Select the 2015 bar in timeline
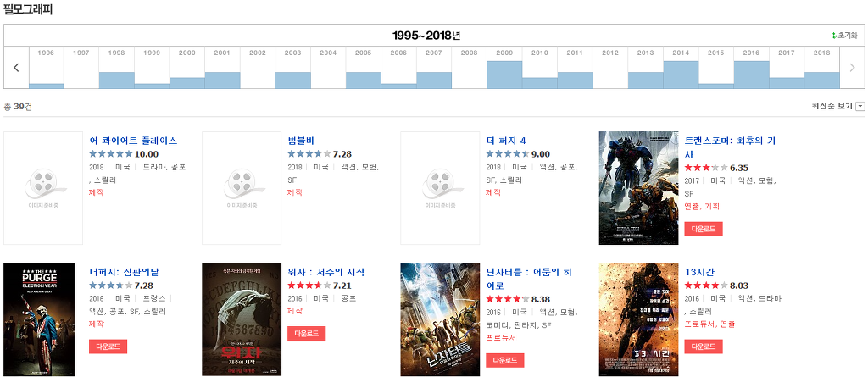Viewport: 868px width, 377px height. click(716, 86)
